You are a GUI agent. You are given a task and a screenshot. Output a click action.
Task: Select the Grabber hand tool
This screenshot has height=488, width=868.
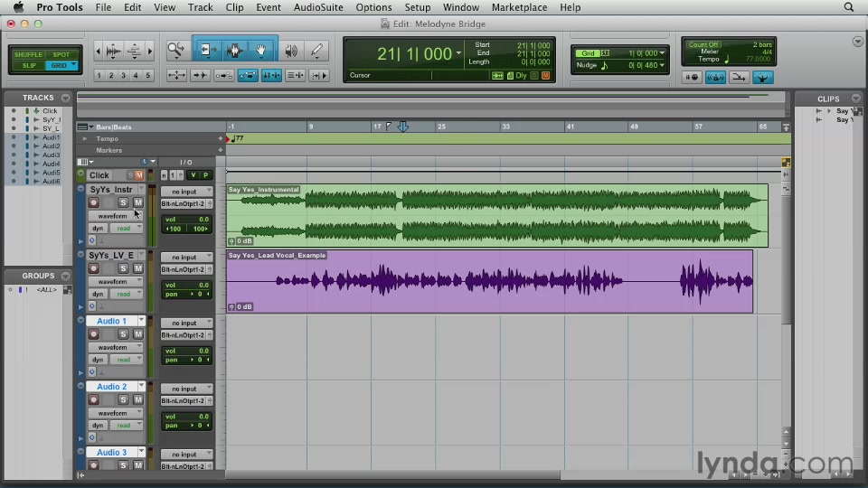coord(260,51)
